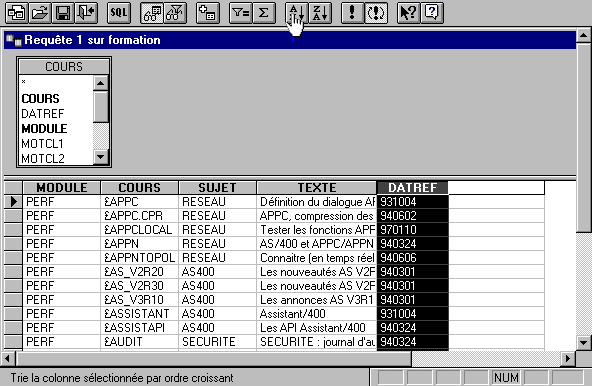Viewport: 592px width, 386px height.
Task: Select the SUJET column header
Action: (x=217, y=188)
